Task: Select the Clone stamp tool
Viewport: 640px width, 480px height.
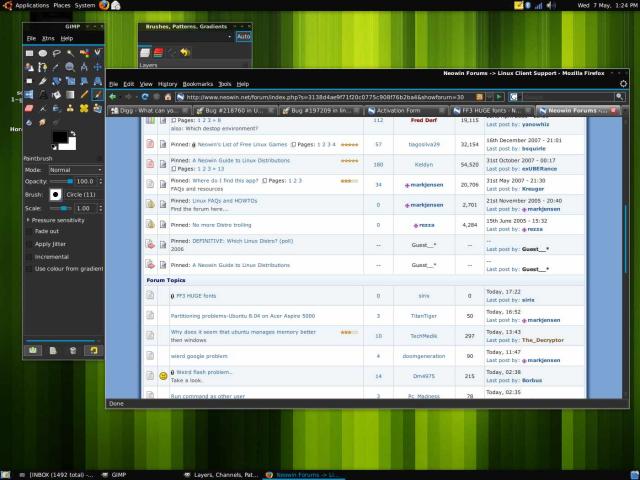Action: [70, 108]
